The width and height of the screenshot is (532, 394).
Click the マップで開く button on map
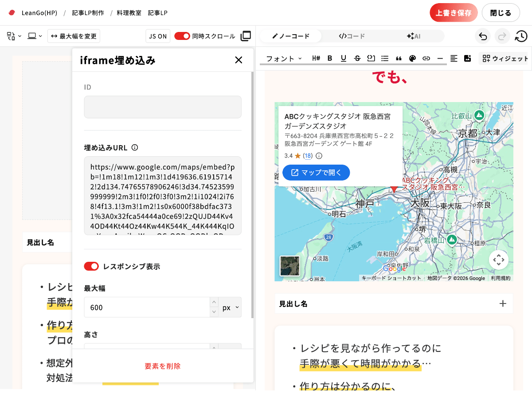pyautogui.click(x=316, y=173)
